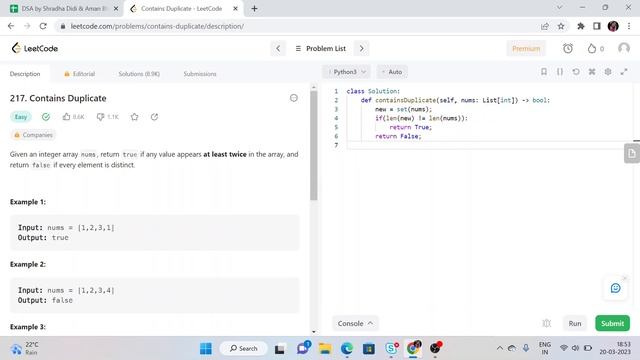640x360 pixels.
Task: Open the browser side panel icon
Action: (x=597, y=26)
